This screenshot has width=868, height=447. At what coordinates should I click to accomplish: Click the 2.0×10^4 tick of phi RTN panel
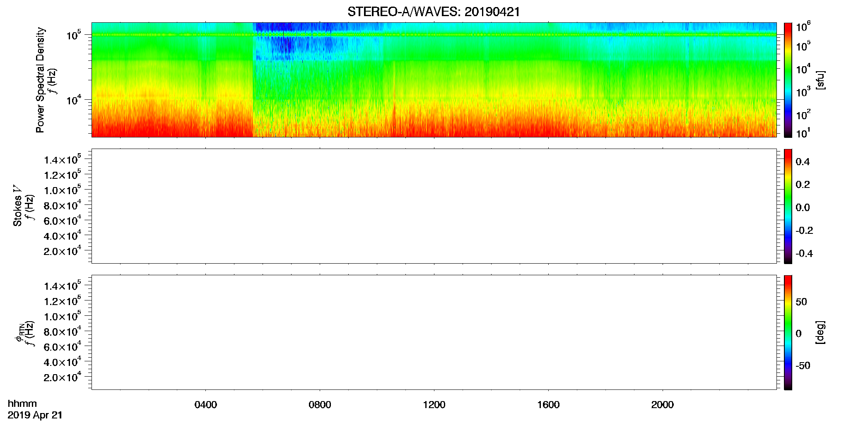point(63,376)
